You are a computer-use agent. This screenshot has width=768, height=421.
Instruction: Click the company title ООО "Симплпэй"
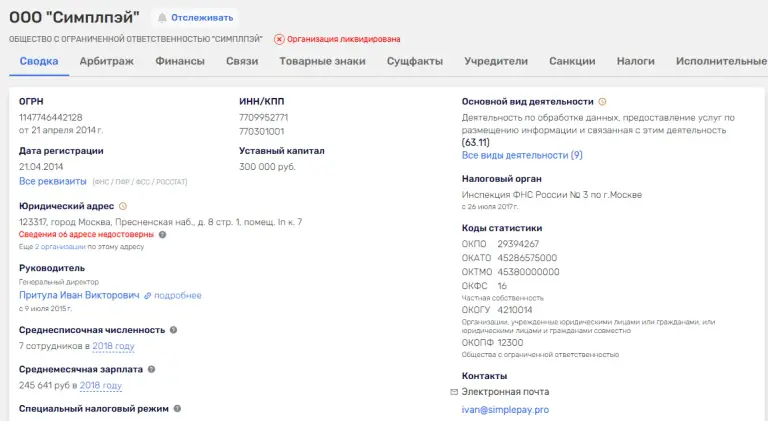[74, 18]
